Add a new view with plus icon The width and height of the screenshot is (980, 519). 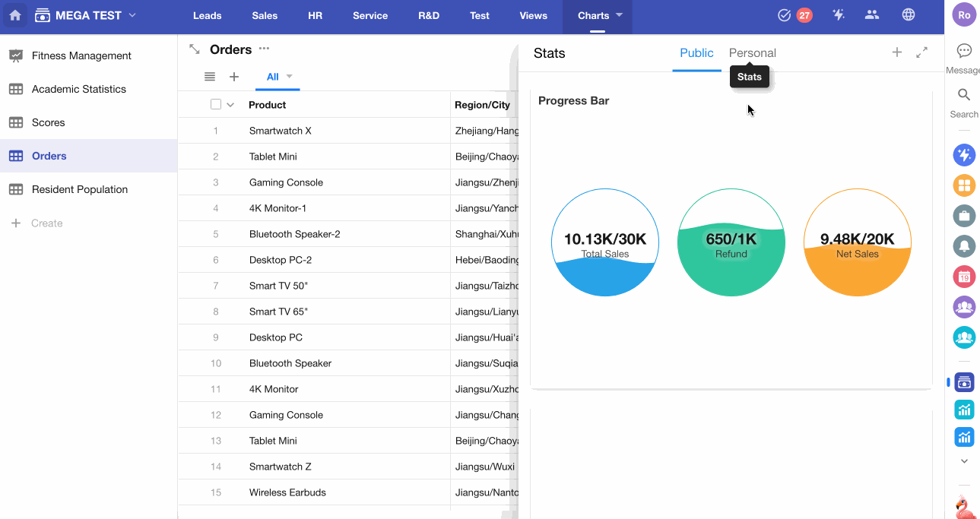pos(234,77)
